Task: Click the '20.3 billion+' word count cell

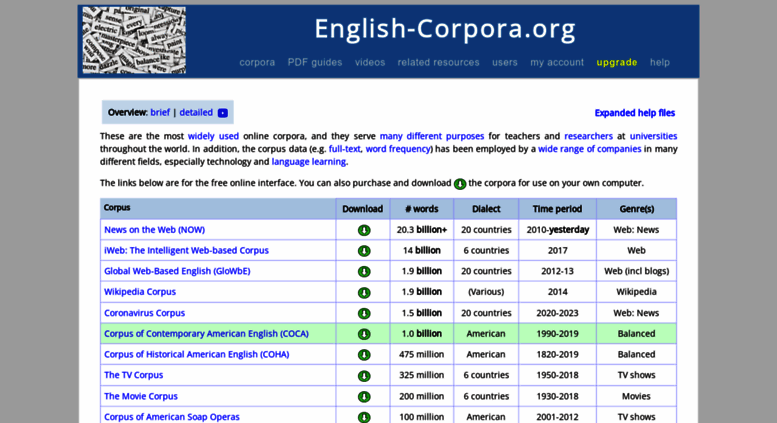Action: tap(422, 230)
